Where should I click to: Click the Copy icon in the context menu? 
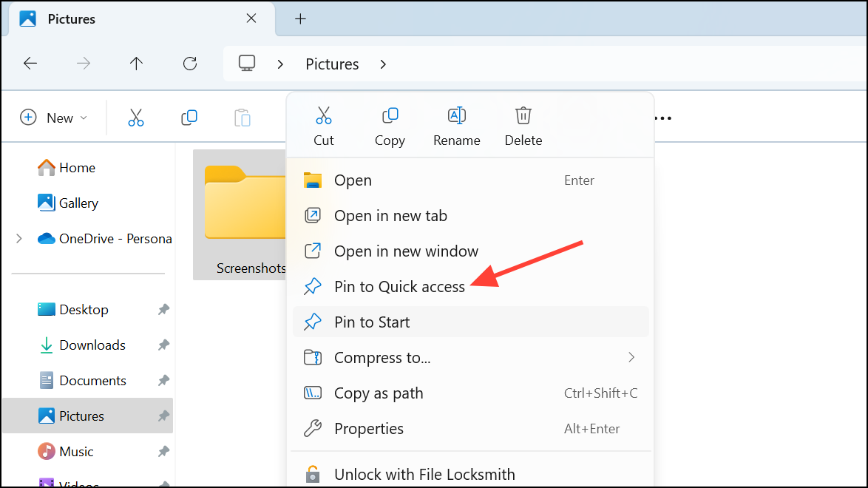click(390, 115)
